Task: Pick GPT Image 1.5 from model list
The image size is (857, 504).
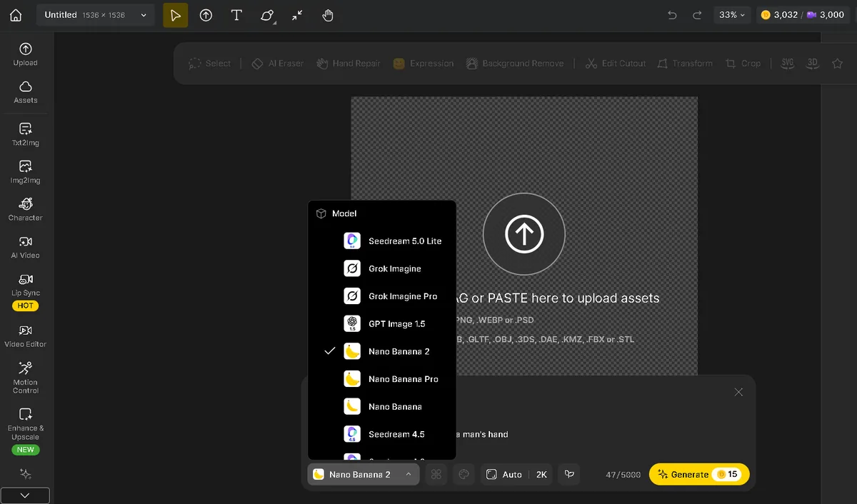Action: click(x=396, y=324)
